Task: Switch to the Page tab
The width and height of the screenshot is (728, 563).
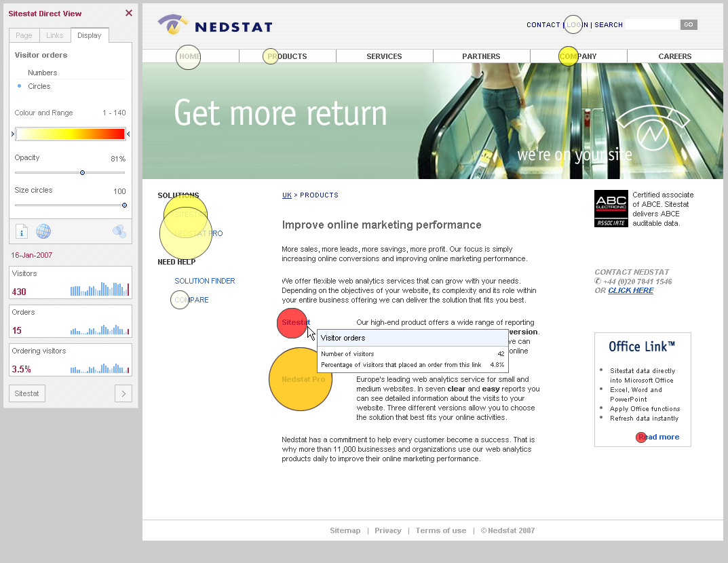Action: tap(24, 35)
